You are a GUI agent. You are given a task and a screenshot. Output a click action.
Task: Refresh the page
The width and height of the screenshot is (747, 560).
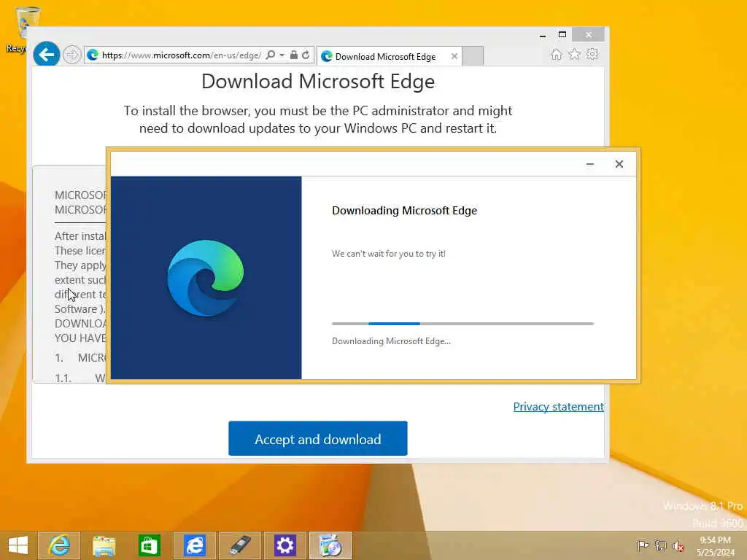pos(306,55)
